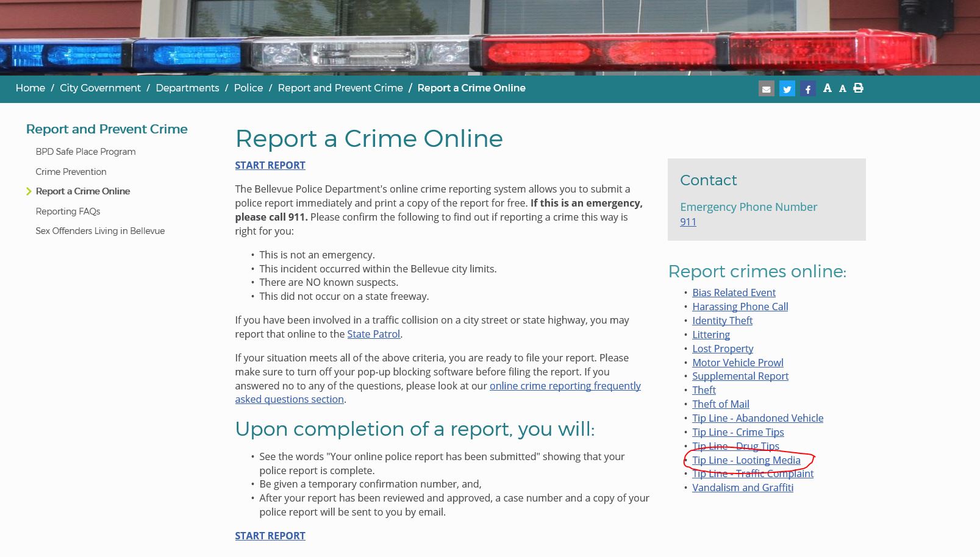Select BPD Safe Place Program sidebar item
This screenshot has width=980, height=557.
pos(85,152)
